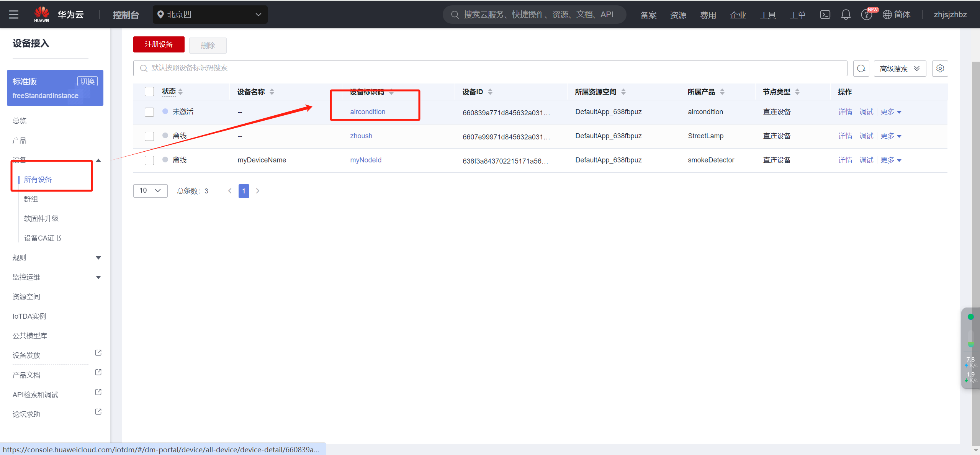Open the notification bell
The height and width of the screenshot is (455, 980).
pyautogui.click(x=846, y=15)
